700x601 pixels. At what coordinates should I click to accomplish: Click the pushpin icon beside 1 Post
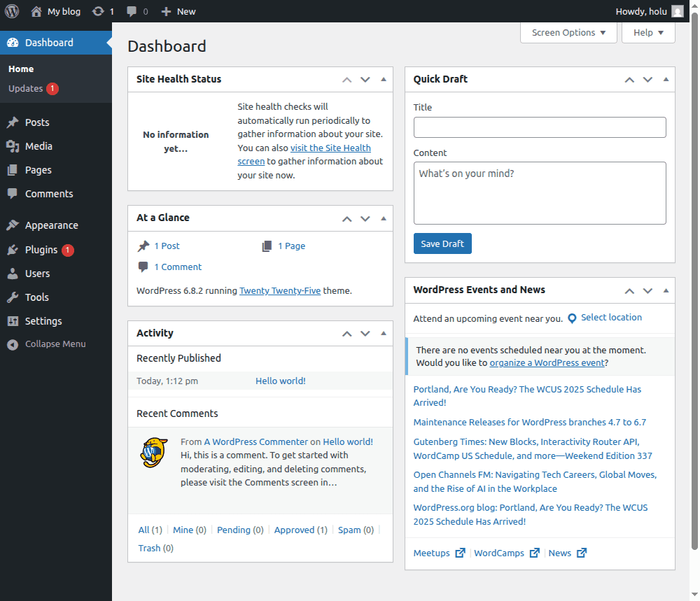coord(143,246)
